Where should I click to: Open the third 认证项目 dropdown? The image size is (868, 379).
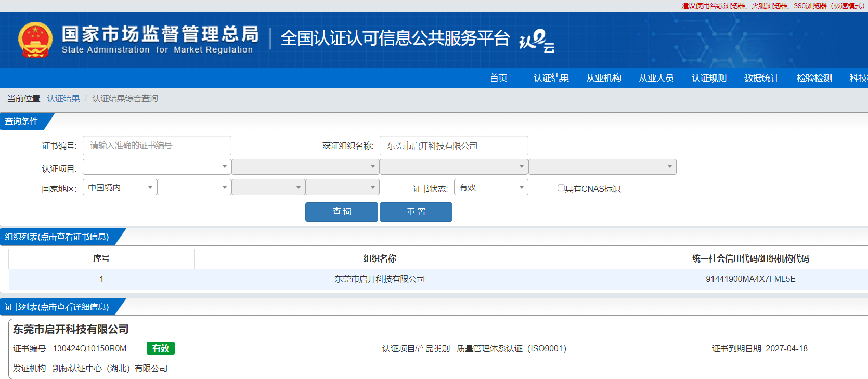point(454,166)
